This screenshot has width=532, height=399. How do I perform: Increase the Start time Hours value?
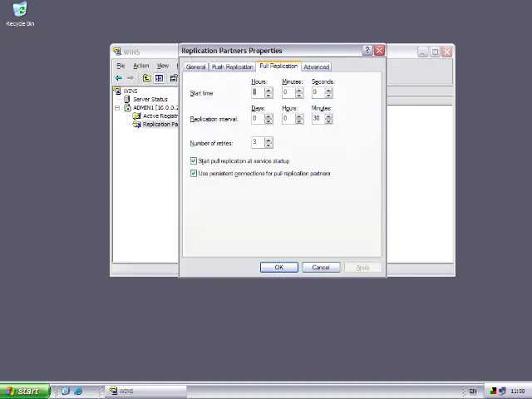tap(268, 90)
